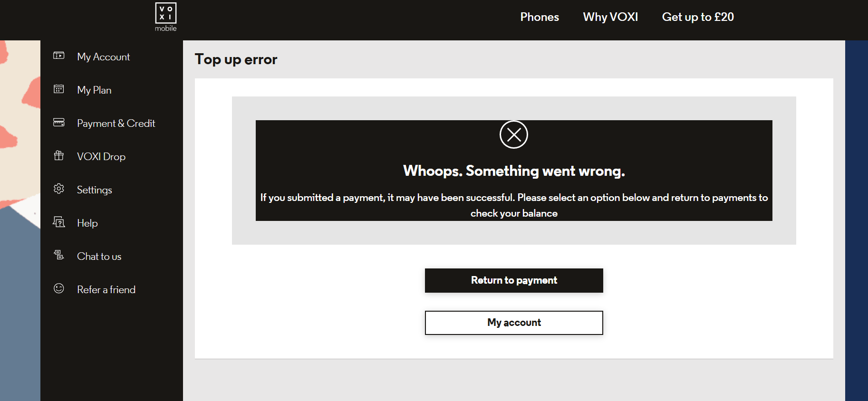Click the My Plan calendar icon
The width and height of the screenshot is (868, 401).
59,89
